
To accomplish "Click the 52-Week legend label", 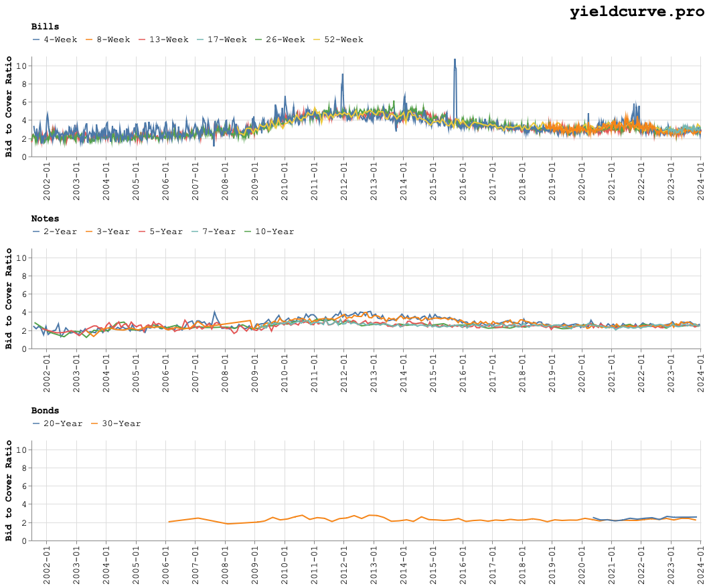I will pos(343,40).
